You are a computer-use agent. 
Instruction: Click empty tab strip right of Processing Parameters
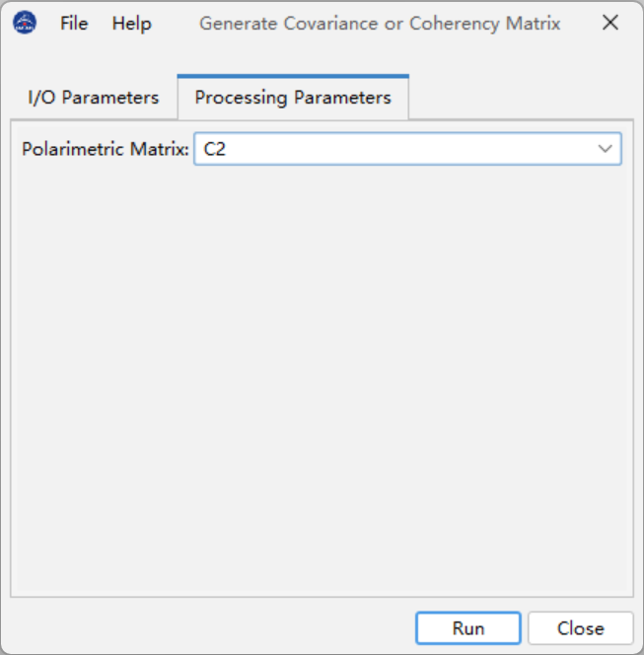point(523,98)
